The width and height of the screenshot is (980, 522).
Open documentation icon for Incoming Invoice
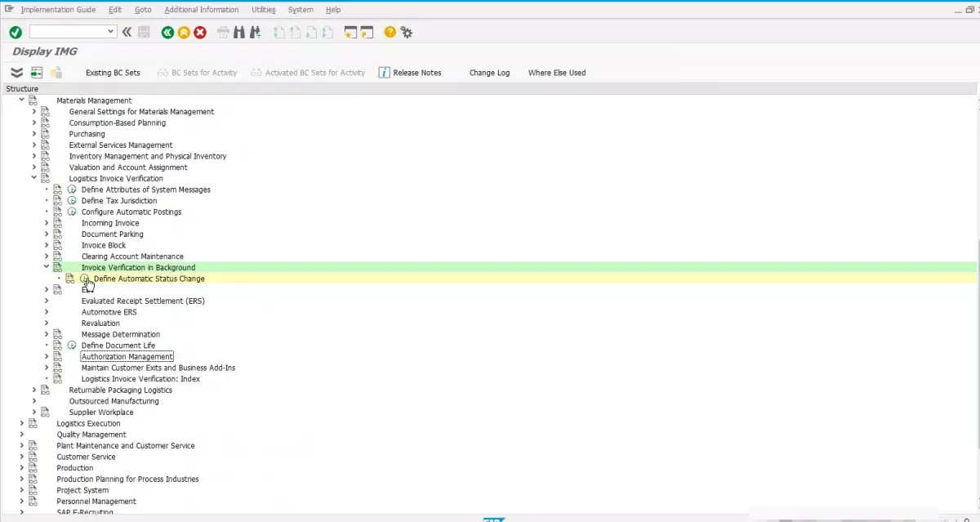(57, 223)
